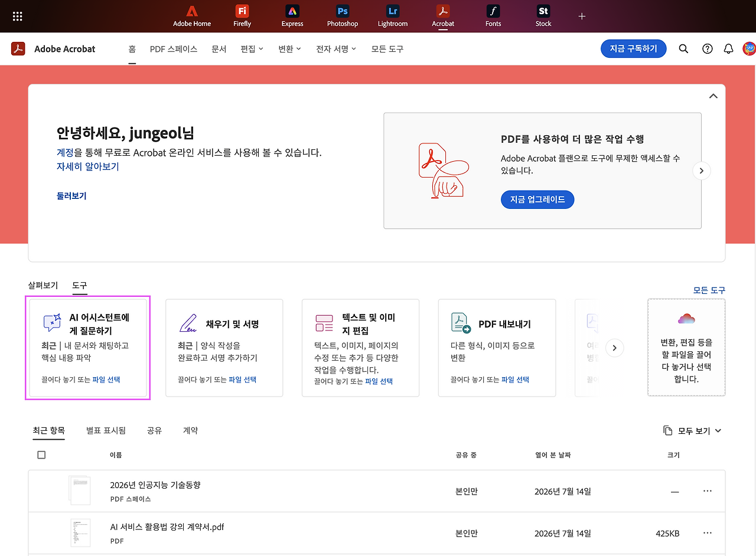This screenshot has height=556, width=756.
Task: Click the 지금 구독하기 button
Action: click(x=633, y=49)
